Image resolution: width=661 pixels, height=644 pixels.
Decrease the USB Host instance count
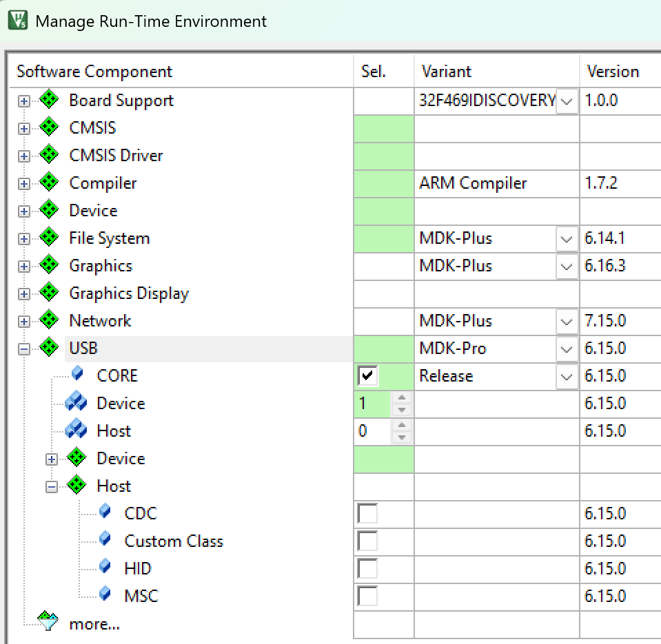pyautogui.click(x=402, y=437)
